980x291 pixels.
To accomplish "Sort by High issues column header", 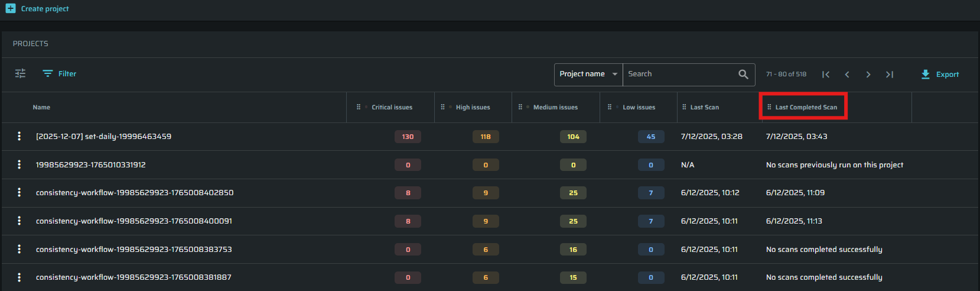I will tap(473, 107).
